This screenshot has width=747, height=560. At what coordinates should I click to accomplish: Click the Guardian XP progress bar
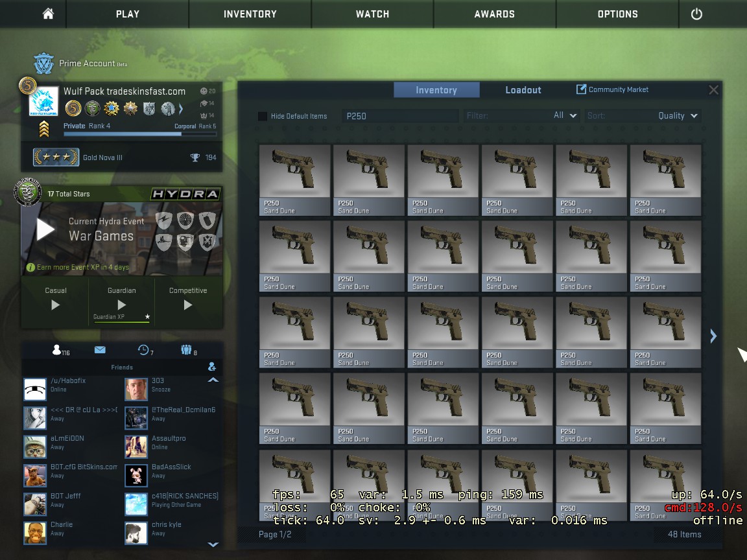tap(121, 322)
